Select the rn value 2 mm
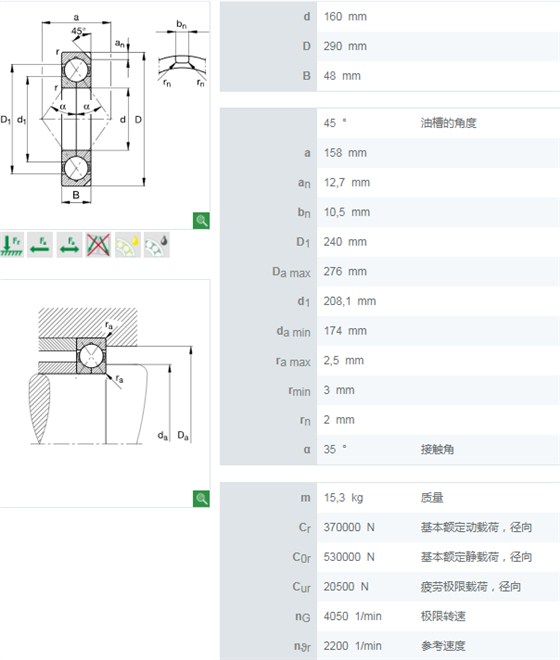 coord(339,420)
